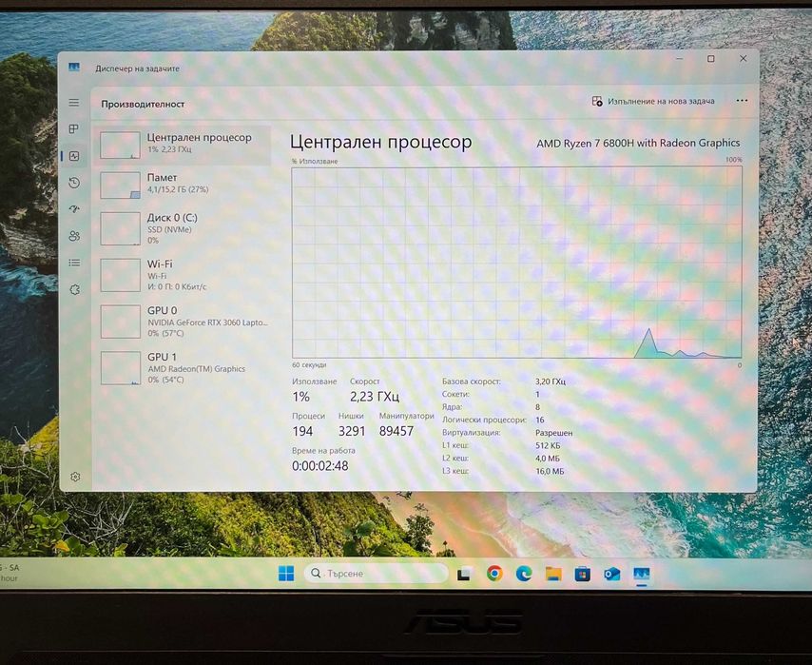Select Wi-Fi in the performance list

click(182, 275)
